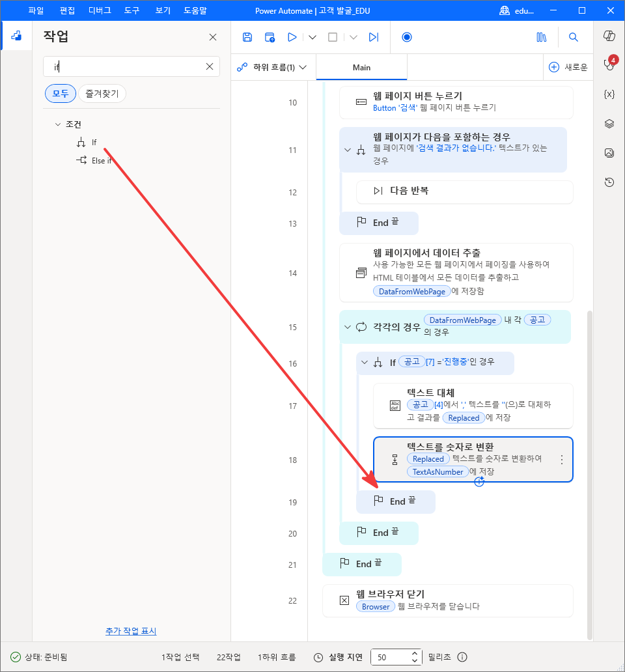Select the 모두 filter pill
The height and width of the screenshot is (672, 625).
tap(61, 93)
